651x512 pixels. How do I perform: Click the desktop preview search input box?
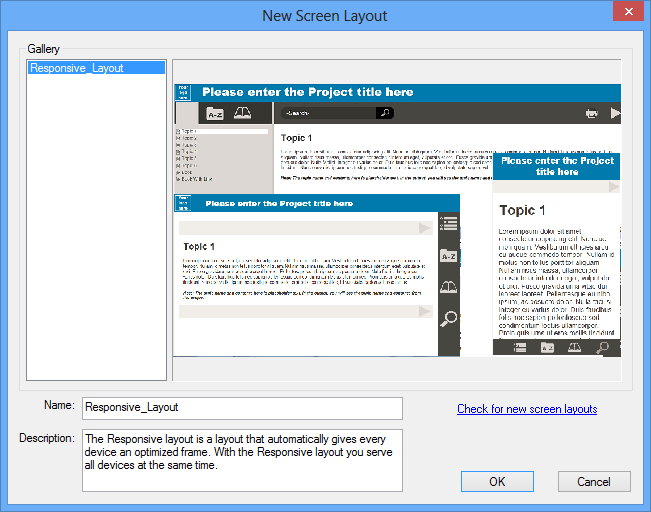pyautogui.click(x=327, y=114)
